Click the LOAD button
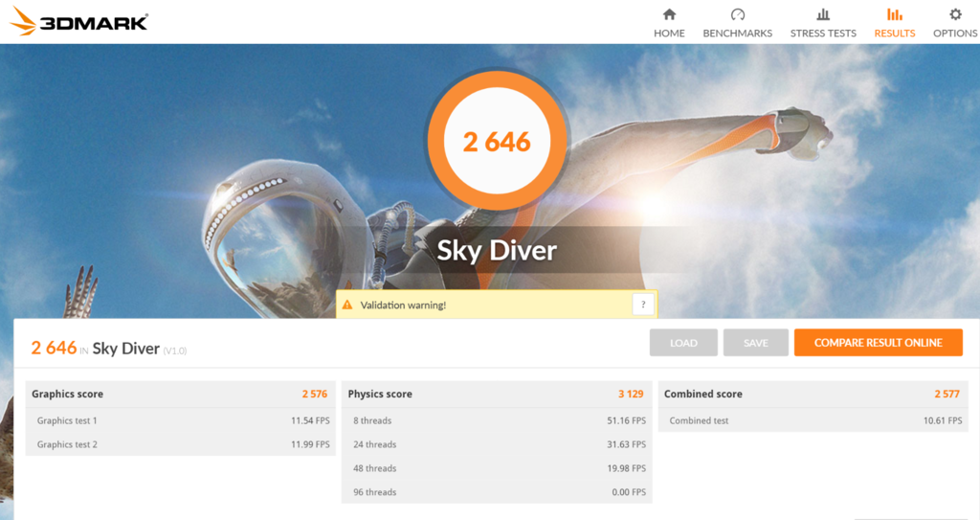980x520 pixels. pyautogui.click(x=683, y=343)
